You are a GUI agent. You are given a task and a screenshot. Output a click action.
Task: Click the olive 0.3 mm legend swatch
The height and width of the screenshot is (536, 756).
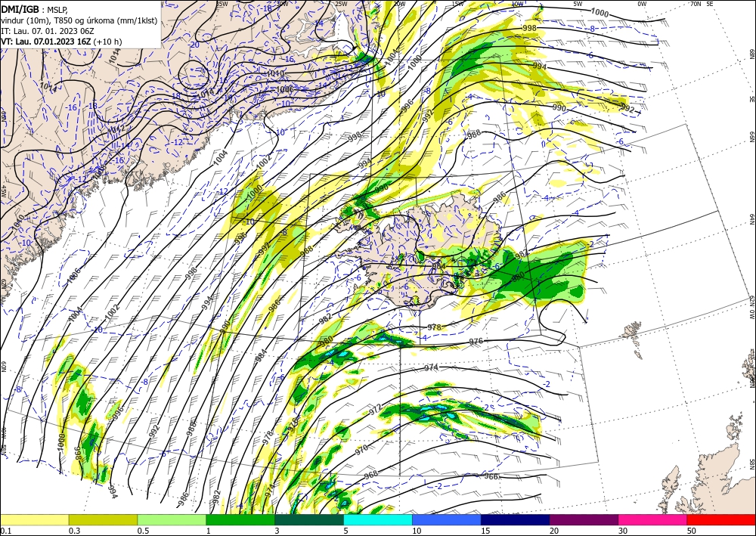pos(103,519)
